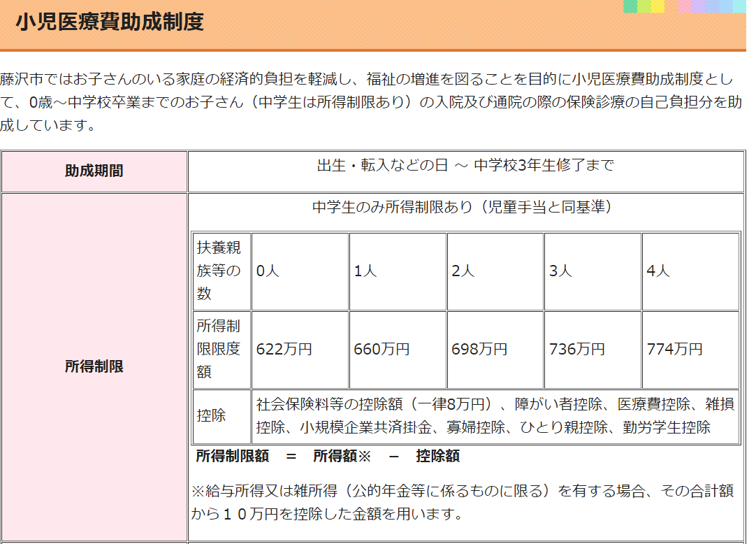The width and height of the screenshot is (756, 544).
Task: Click the 控除 header cell
Action: [x=221, y=416]
